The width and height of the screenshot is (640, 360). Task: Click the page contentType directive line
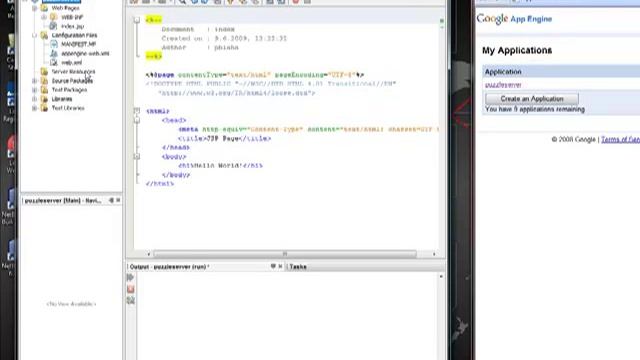tap(255, 75)
